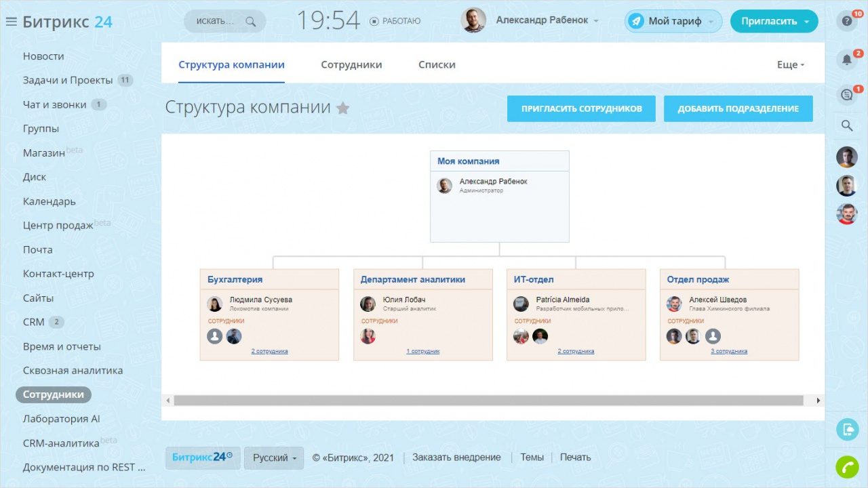
Task: Click the gray placeholder employee avatar in Бухгалтерия
Action: (215, 336)
